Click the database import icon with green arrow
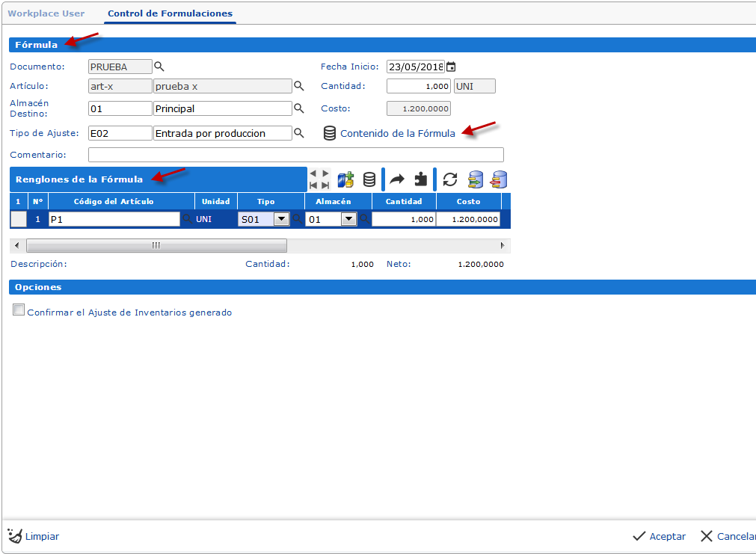Image resolution: width=756 pixels, height=554 pixels. (476, 179)
